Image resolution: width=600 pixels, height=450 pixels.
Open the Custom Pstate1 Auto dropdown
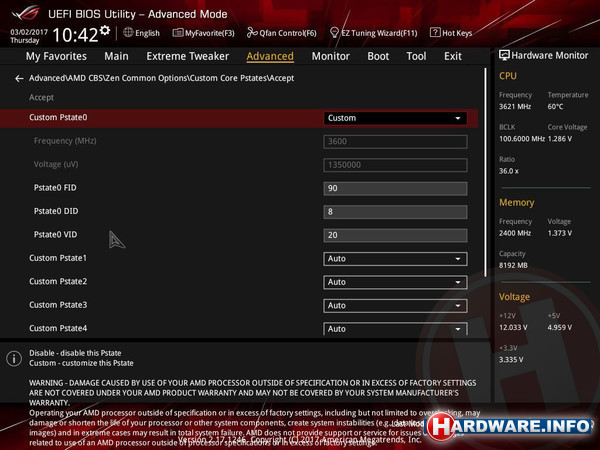(395, 259)
